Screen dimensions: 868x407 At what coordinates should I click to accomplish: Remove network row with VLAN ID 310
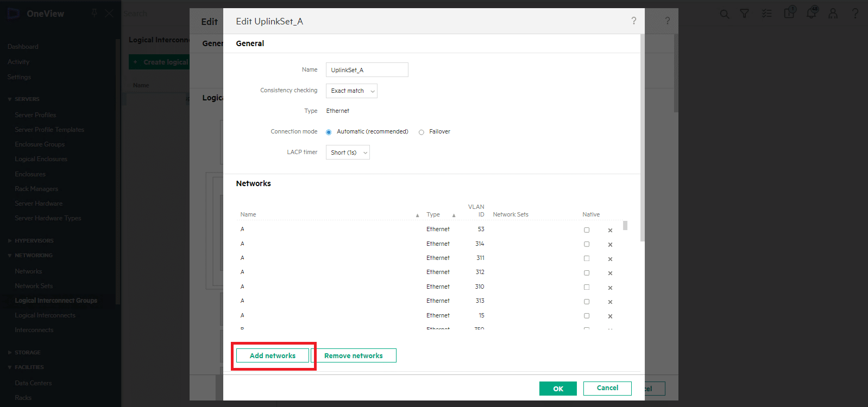coord(610,288)
